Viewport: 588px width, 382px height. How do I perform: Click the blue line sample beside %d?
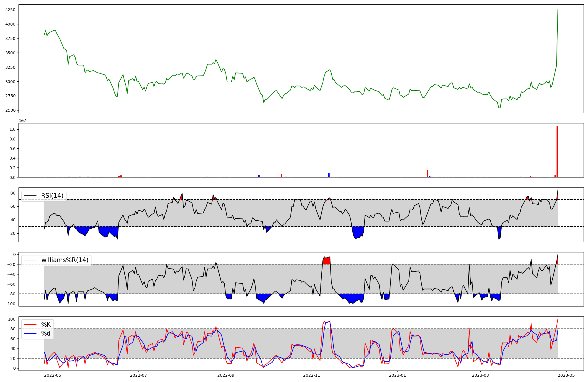[x=30, y=334]
